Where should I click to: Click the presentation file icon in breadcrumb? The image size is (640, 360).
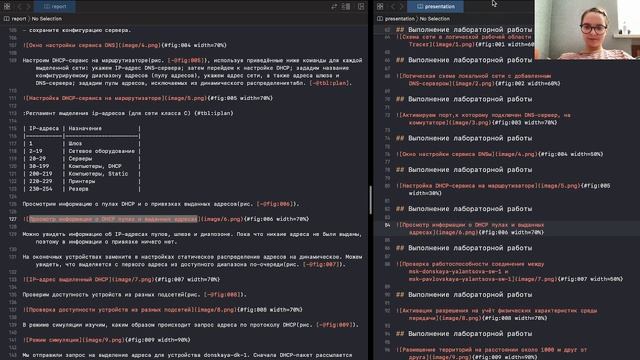[x=380, y=19]
